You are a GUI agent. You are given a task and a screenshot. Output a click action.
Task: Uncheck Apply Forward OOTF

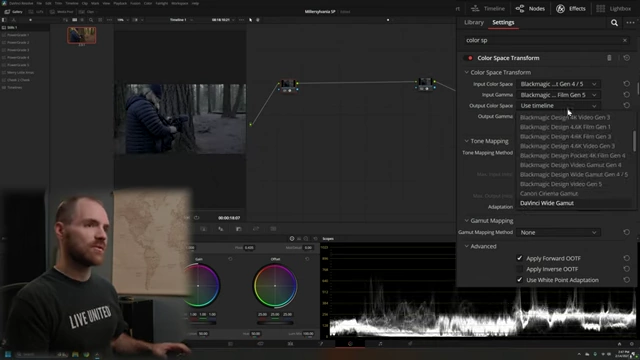[x=519, y=258]
